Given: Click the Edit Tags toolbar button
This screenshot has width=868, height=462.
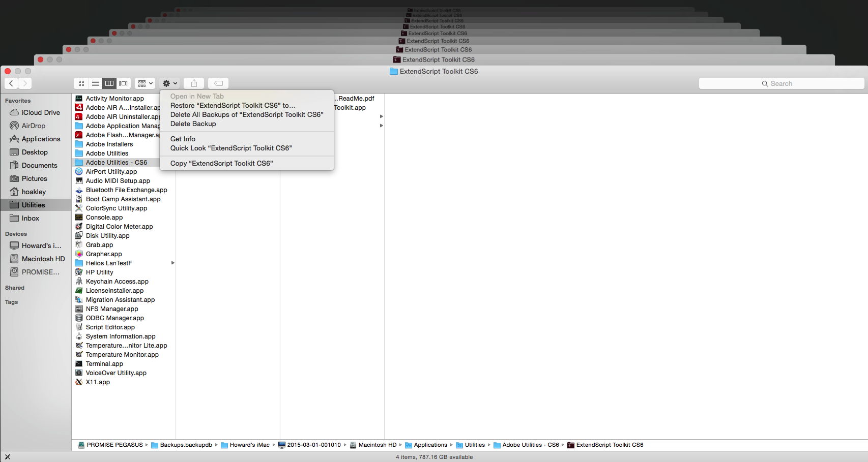Looking at the screenshot, I should [218, 83].
